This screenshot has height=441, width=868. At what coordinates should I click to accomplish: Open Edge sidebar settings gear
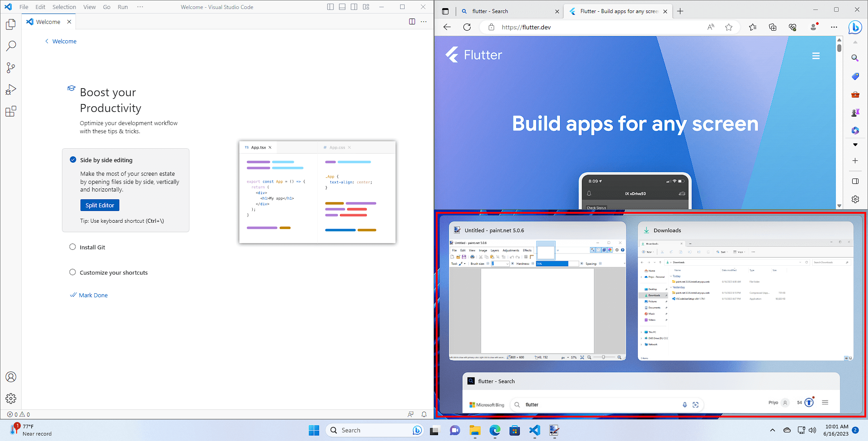[855, 199]
